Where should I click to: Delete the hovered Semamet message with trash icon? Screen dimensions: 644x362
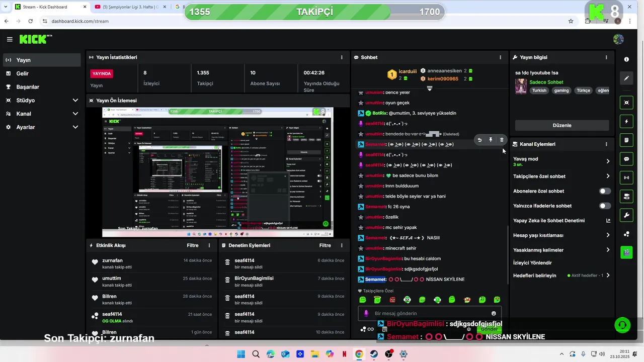click(502, 140)
